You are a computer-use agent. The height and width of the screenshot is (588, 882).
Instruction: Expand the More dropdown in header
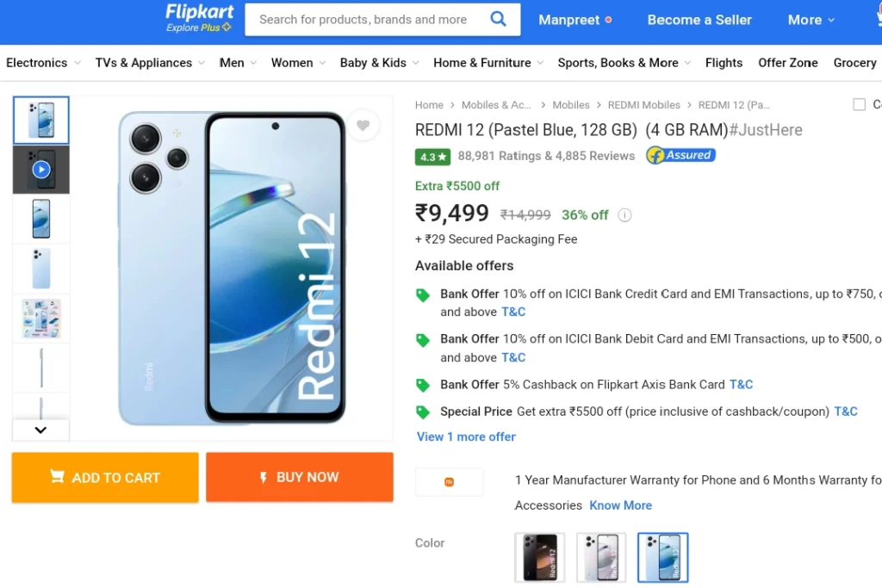tap(811, 20)
